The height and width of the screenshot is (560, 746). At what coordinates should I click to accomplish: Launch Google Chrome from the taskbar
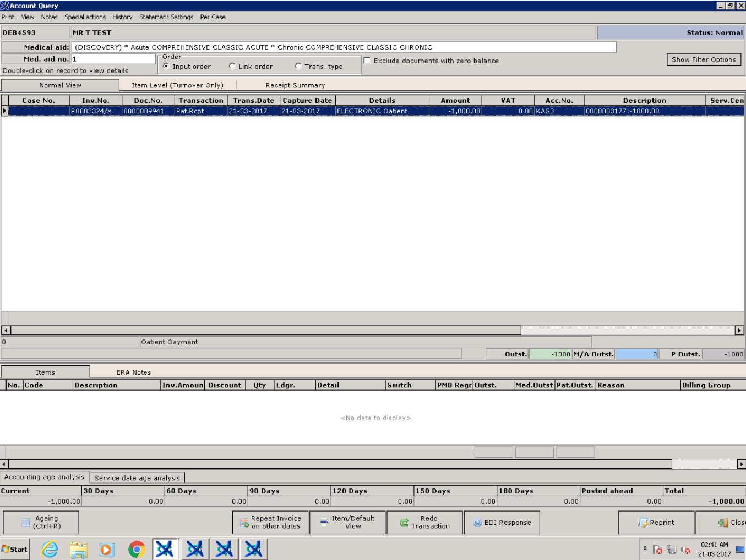(137, 548)
